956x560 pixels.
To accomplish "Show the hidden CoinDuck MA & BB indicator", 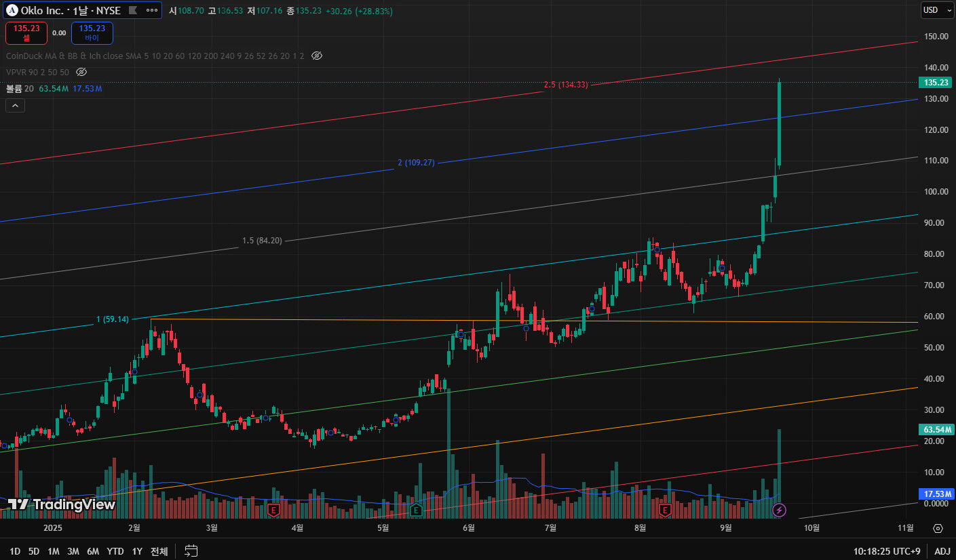I will pyautogui.click(x=316, y=56).
